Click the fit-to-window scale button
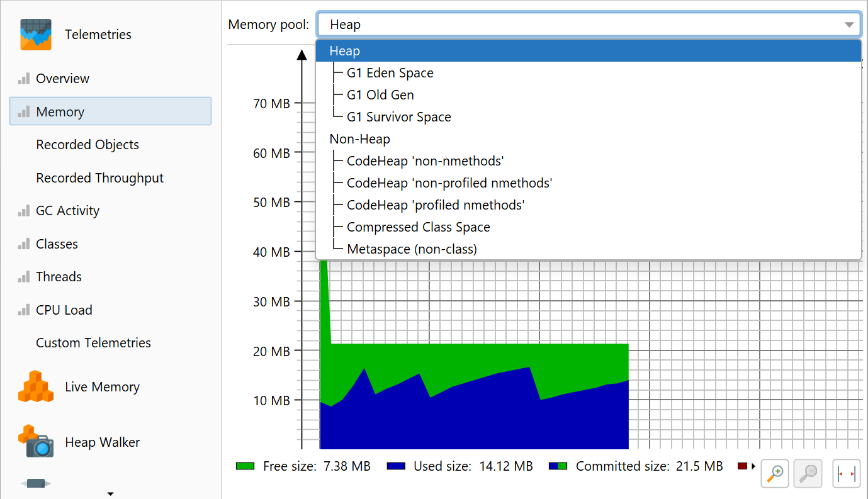868x499 pixels. coord(846,473)
